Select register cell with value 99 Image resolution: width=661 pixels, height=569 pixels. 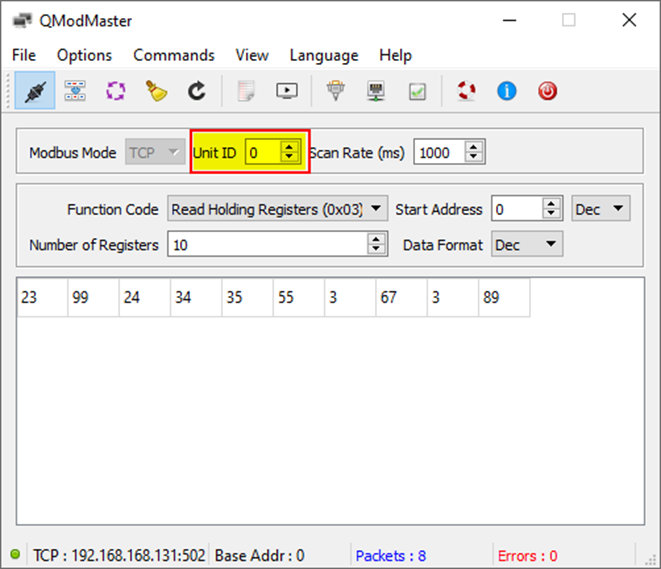tap(93, 298)
